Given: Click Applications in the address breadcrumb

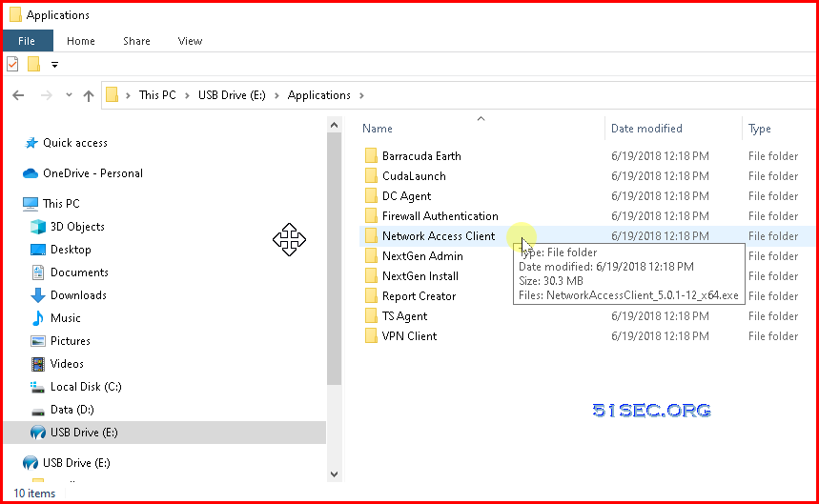Looking at the screenshot, I should pyautogui.click(x=318, y=95).
